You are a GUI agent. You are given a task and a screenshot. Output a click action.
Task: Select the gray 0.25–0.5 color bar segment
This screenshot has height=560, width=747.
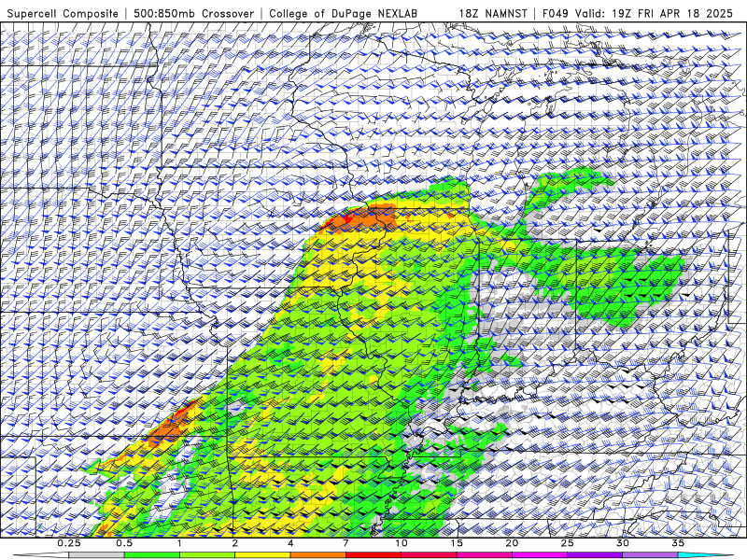(97, 555)
